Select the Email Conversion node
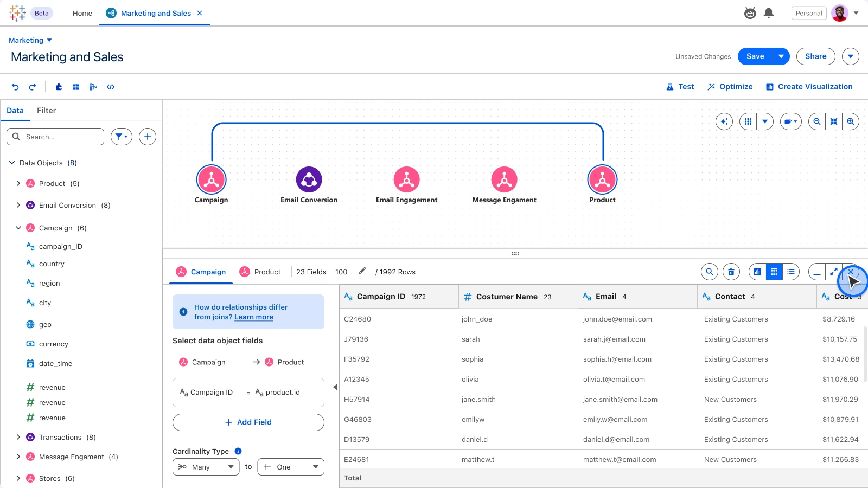Viewport: 868px width, 488px height. [x=309, y=179]
